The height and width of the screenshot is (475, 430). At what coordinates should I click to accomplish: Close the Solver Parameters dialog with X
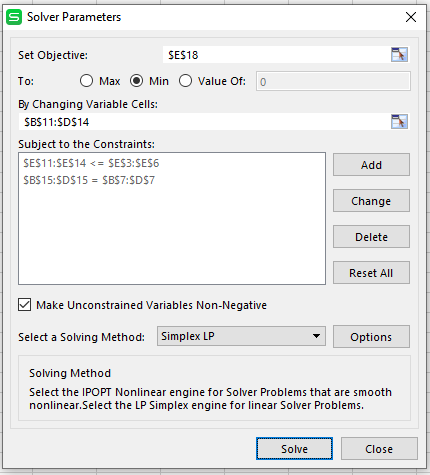click(x=411, y=17)
